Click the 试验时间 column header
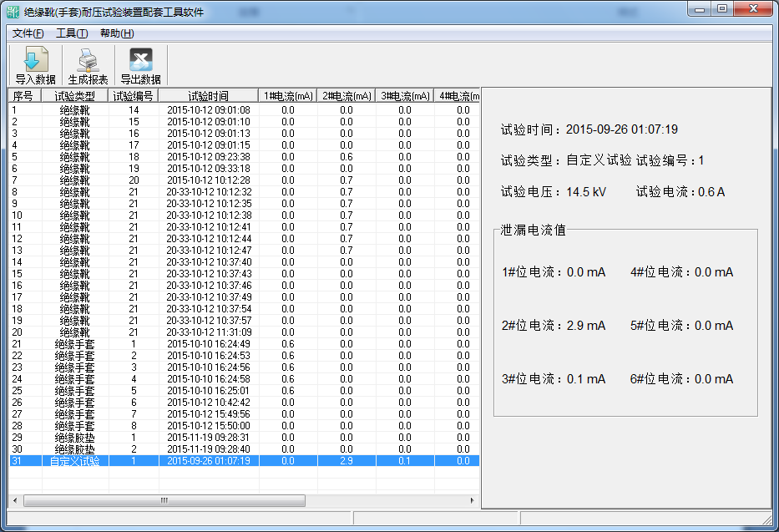Screen dimensions: 779x532 [209, 96]
